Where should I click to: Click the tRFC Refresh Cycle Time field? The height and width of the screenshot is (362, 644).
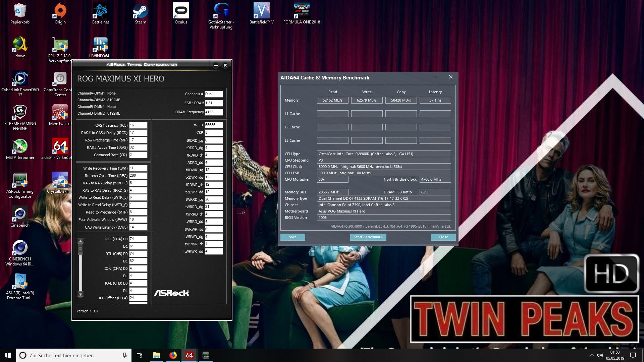(138, 176)
